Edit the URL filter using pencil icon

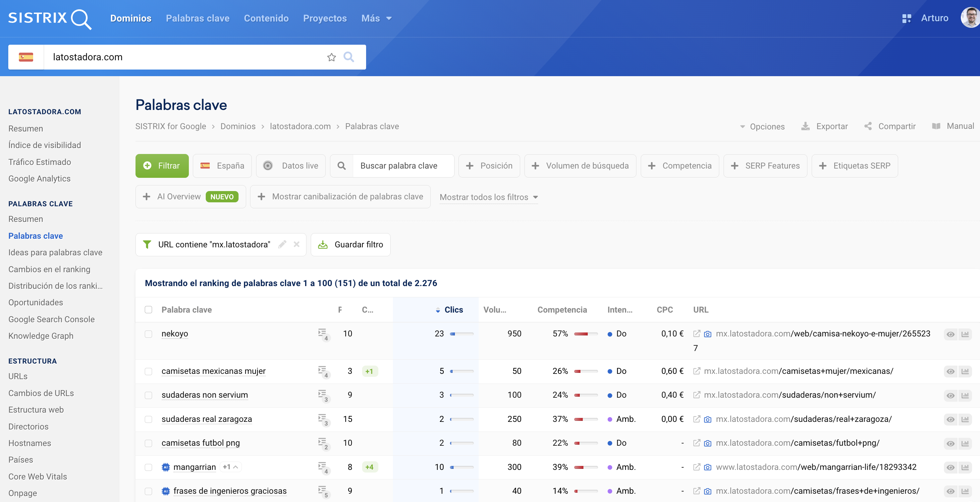[282, 244]
